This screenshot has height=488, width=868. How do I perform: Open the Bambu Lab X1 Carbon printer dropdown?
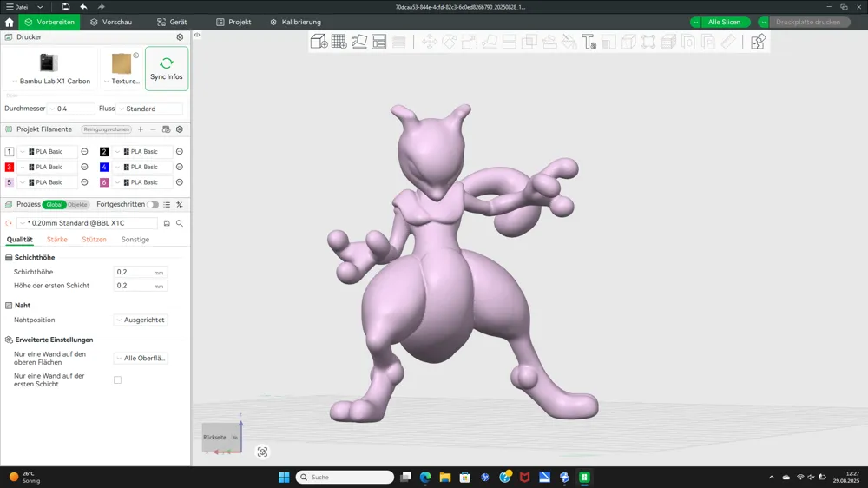click(x=50, y=81)
